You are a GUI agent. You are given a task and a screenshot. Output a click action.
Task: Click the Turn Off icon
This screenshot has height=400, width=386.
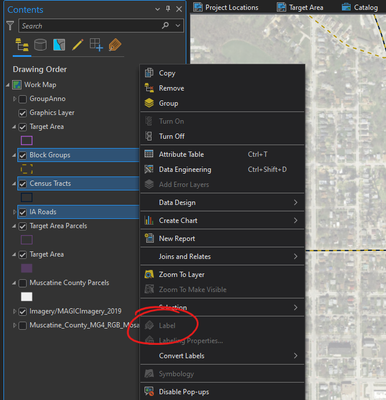coord(149,136)
